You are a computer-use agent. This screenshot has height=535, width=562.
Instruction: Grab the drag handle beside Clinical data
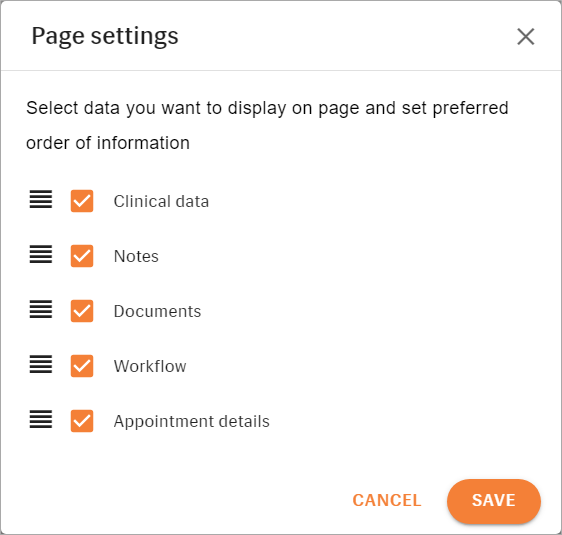coord(41,200)
